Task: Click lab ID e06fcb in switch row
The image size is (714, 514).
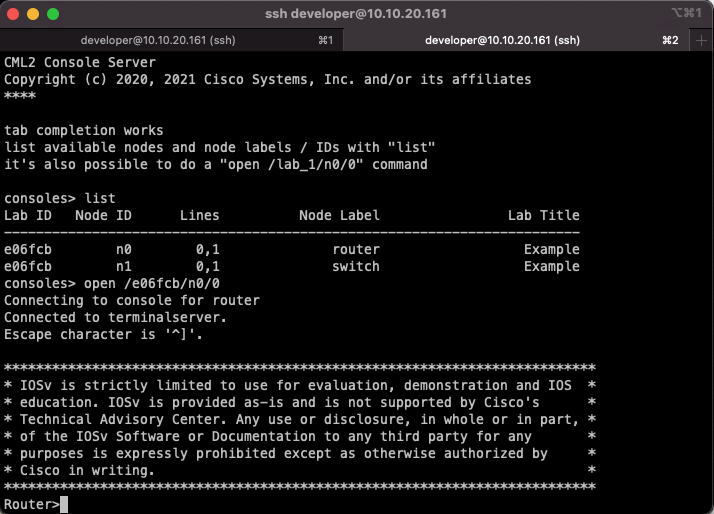Action: click(28, 266)
